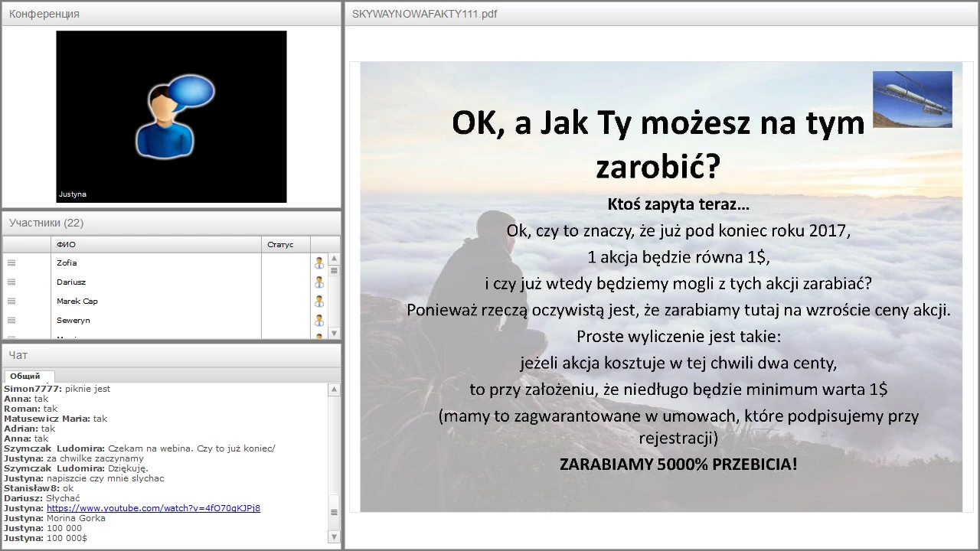Click the Justyna name label on video

73,194
